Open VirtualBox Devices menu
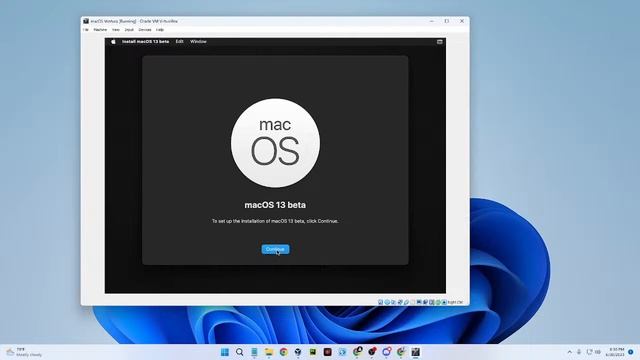The image size is (640, 360). coord(145,30)
